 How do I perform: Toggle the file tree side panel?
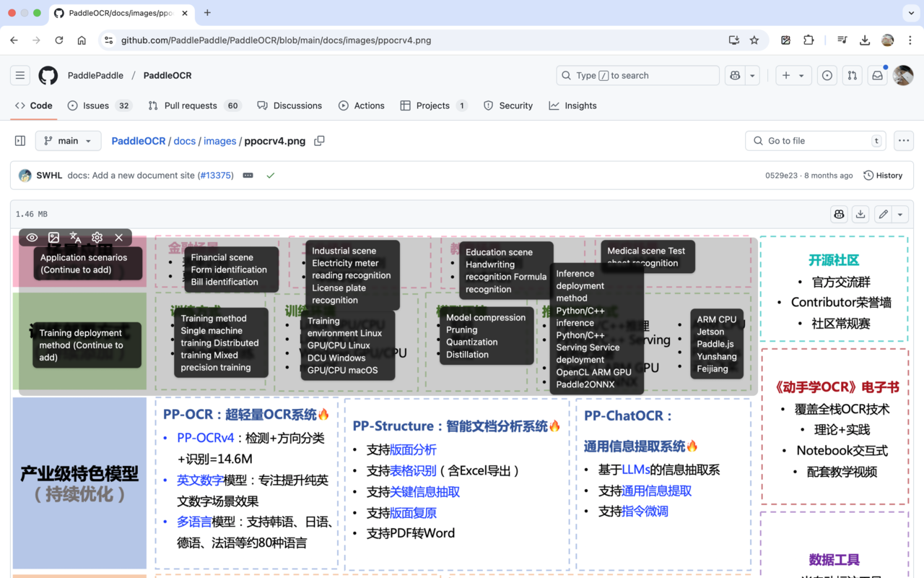19,141
